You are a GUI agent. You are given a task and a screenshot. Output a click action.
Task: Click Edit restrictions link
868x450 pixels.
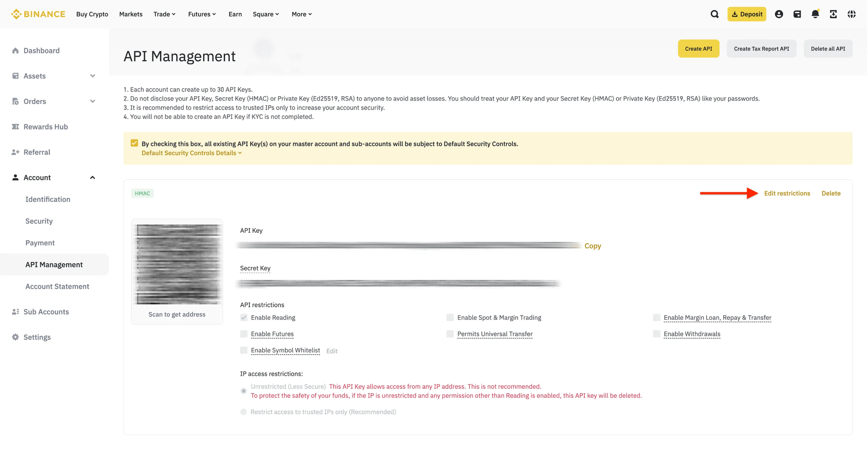tap(787, 193)
